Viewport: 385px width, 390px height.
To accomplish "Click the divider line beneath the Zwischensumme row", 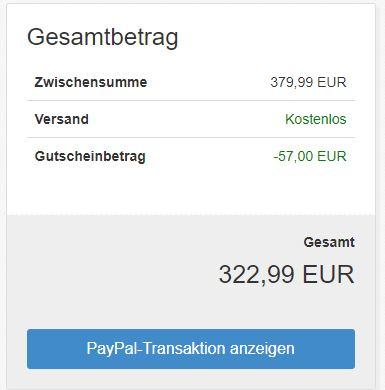I will [191, 100].
